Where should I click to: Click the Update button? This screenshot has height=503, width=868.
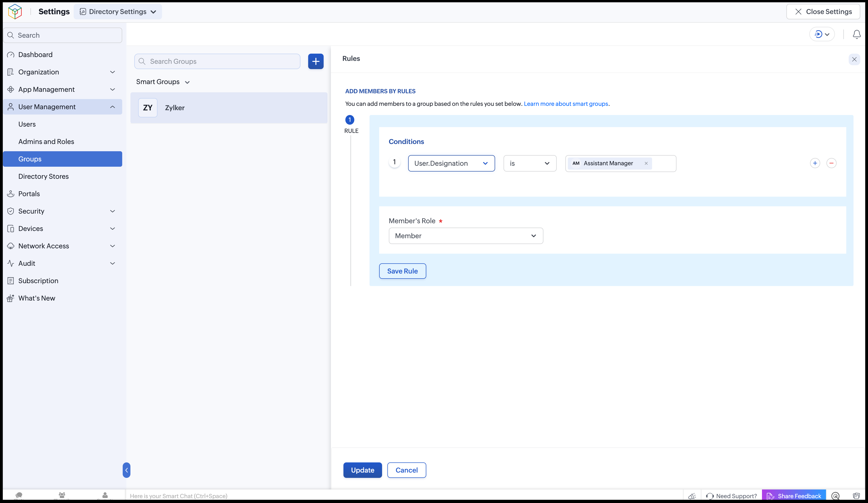pos(362,470)
